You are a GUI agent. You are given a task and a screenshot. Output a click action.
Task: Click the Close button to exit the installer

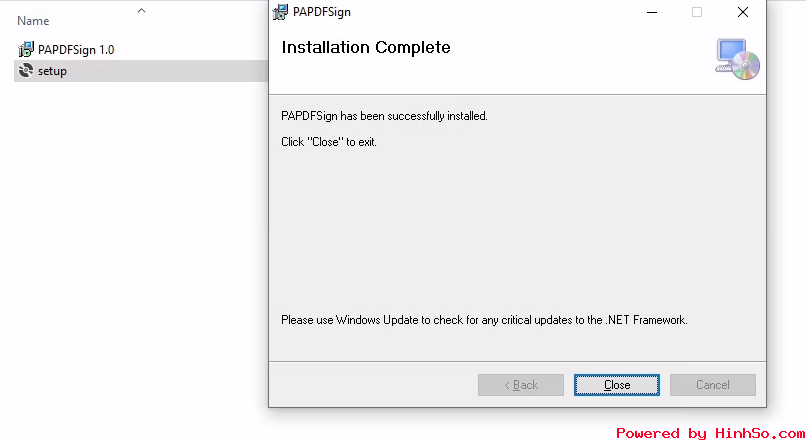617,385
